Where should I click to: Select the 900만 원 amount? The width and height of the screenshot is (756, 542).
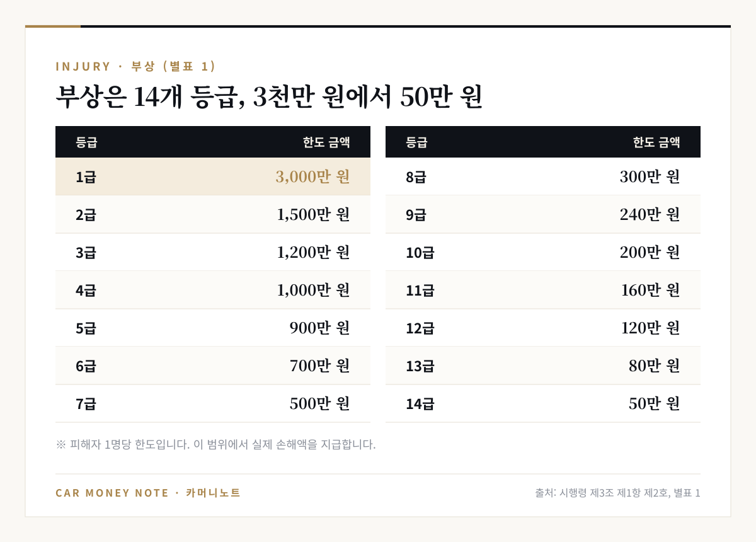[320, 328]
